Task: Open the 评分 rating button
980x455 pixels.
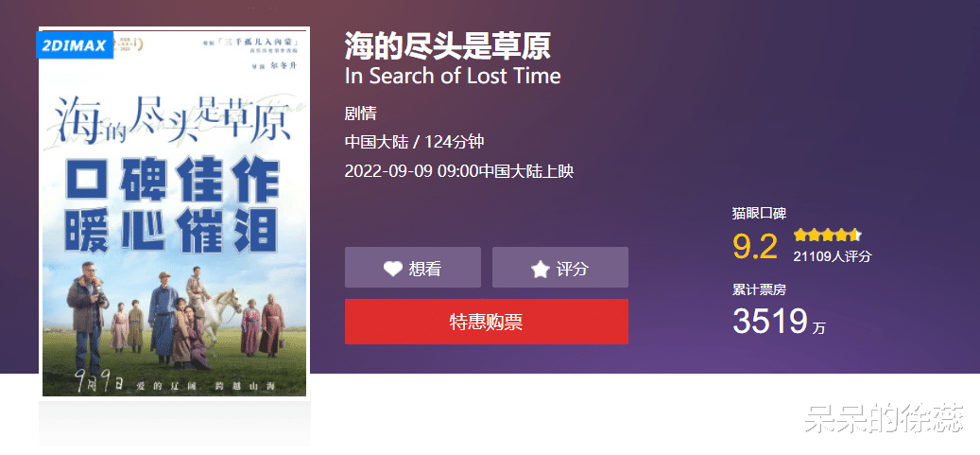Action: [560, 268]
